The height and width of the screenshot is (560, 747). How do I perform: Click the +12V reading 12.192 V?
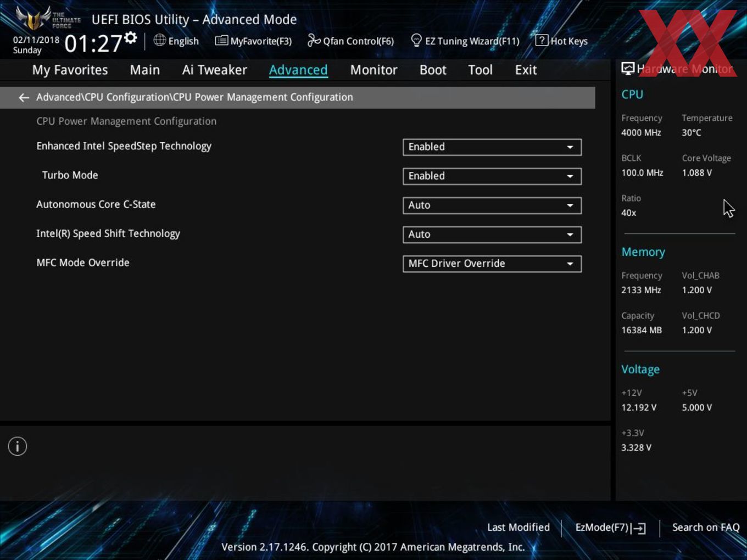click(x=639, y=407)
